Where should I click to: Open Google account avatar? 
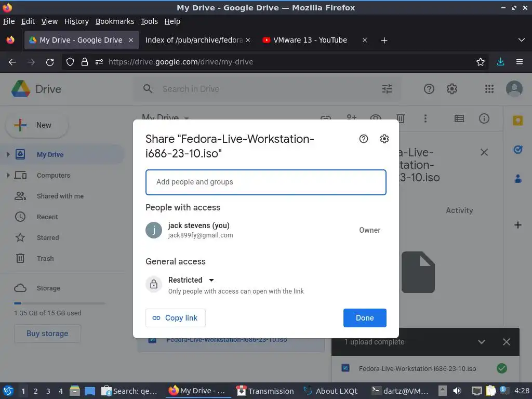pos(514,88)
